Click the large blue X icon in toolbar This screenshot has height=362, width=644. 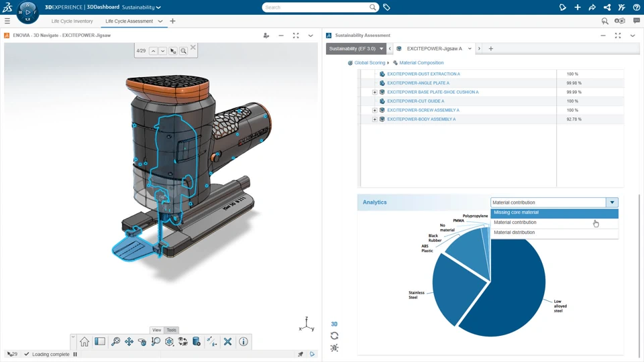coord(227,341)
